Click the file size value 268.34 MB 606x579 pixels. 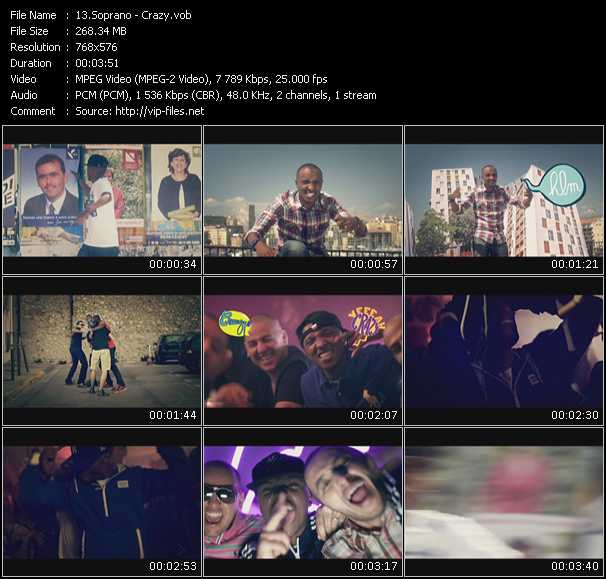(101, 31)
